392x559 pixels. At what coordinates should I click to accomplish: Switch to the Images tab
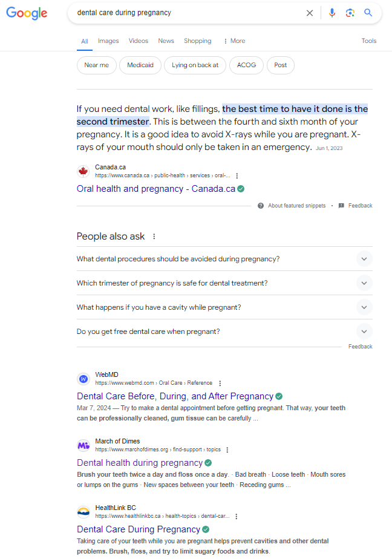pyautogui.click(x=108, y=41)
